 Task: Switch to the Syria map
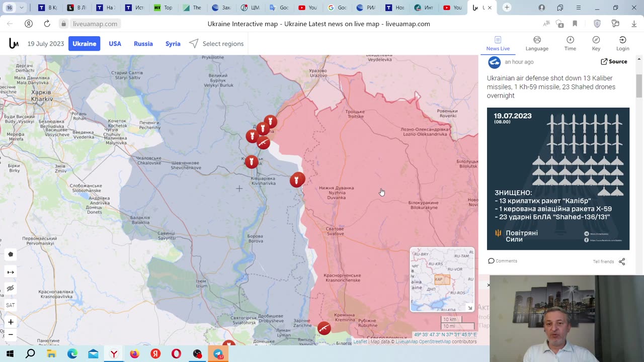click(173, 44)
